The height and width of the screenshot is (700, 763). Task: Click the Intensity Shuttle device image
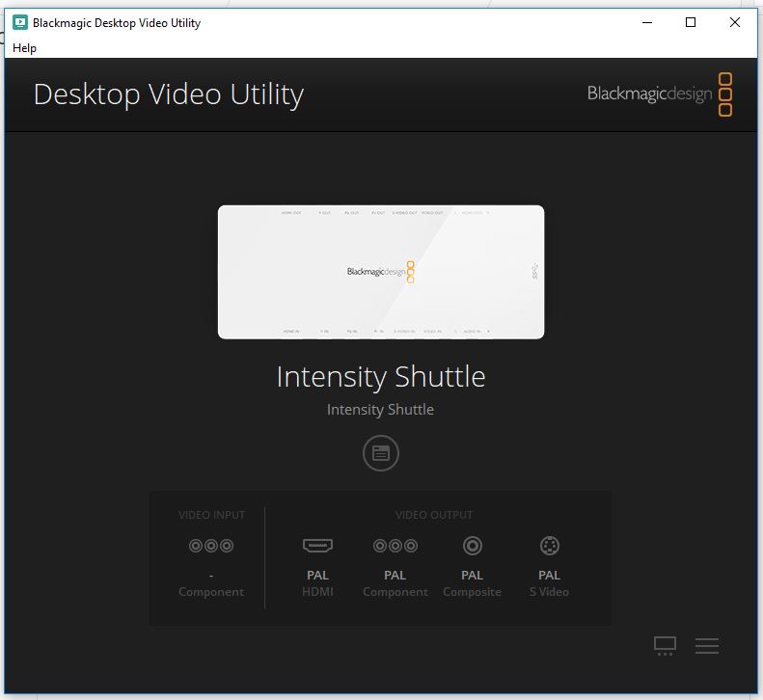pyautogui.click(x=381, y=272)
